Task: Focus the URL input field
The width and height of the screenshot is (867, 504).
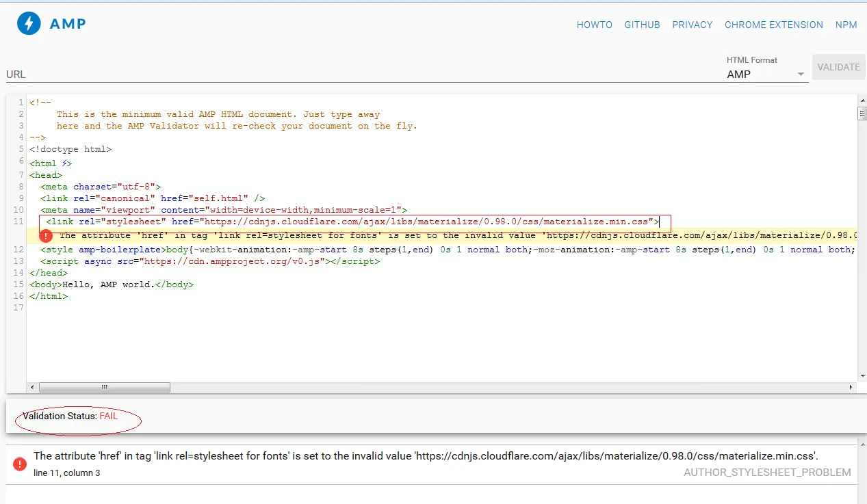Action: point(363,74)
